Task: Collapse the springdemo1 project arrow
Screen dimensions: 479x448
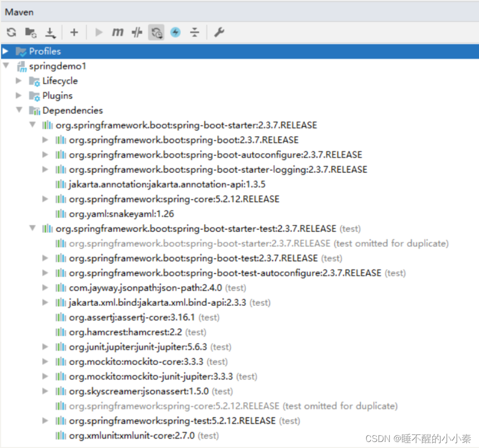Action: (x=6, y=66)
